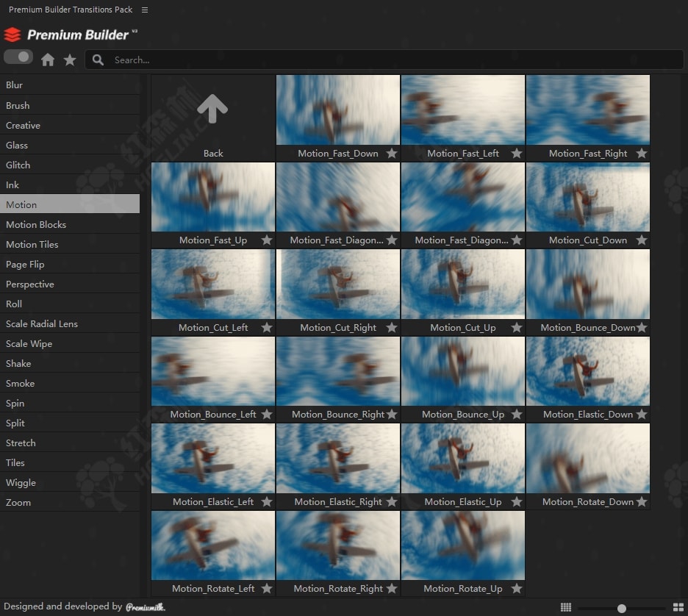The image size is (688, 616).
Task: Open the Motion Blocks category
Action: pyautogui.click(x=70, y=225)
